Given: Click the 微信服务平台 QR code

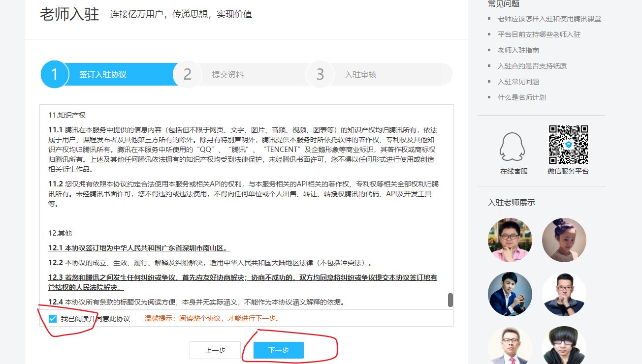Looking at the screenshot, I should click(x=568, y=145).
